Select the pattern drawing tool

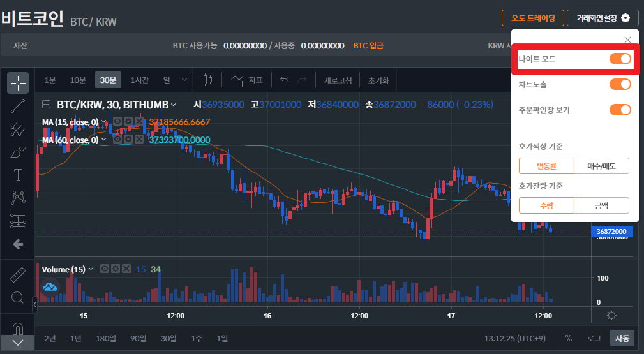point(18,198)
